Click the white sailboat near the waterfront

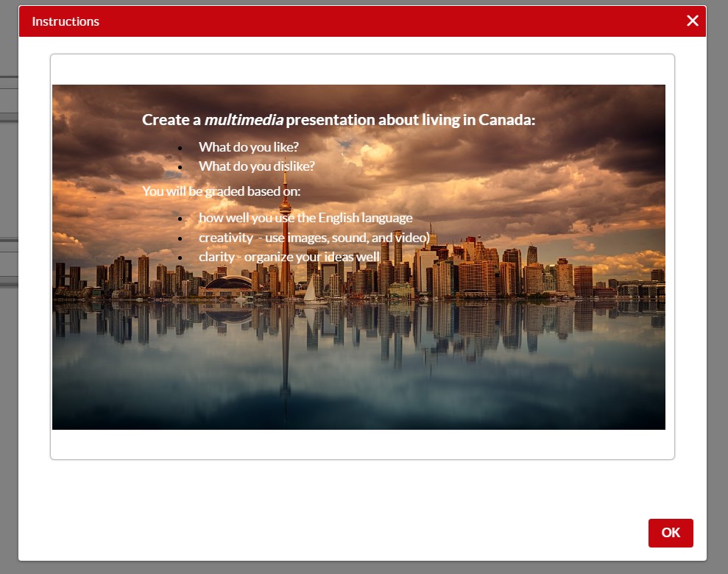[x=311, y=289]
